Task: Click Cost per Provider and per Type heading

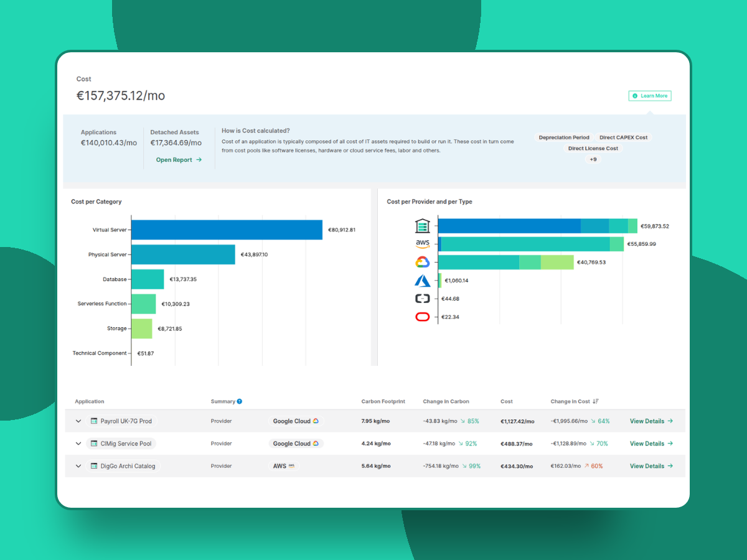Action: pos(430,202)
